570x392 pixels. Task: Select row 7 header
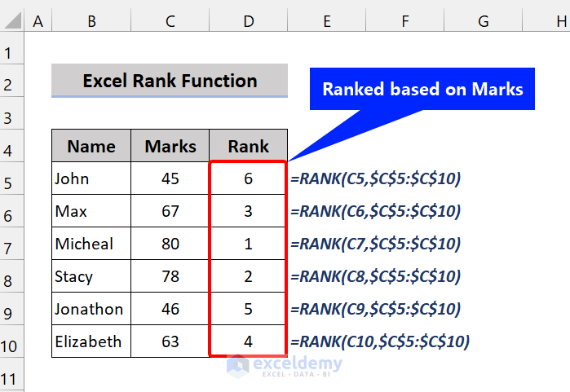point(11,244)
